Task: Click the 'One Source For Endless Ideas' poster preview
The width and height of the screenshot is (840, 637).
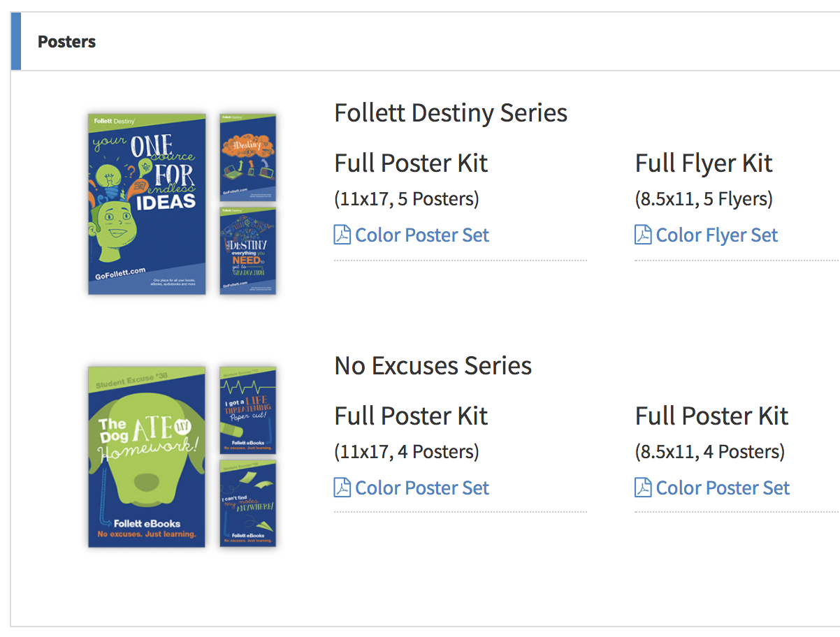Action: (146, 203)
